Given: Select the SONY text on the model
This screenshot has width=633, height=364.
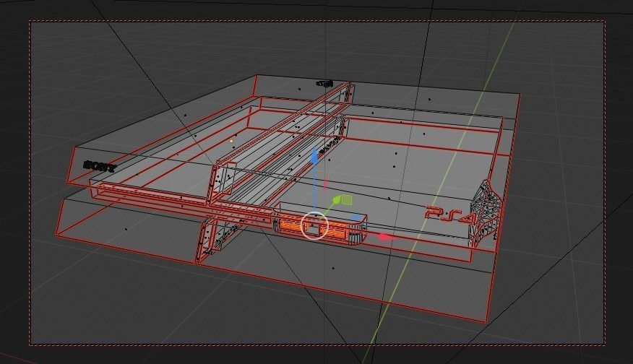Looking at the screenshot, I should point(99,166).
